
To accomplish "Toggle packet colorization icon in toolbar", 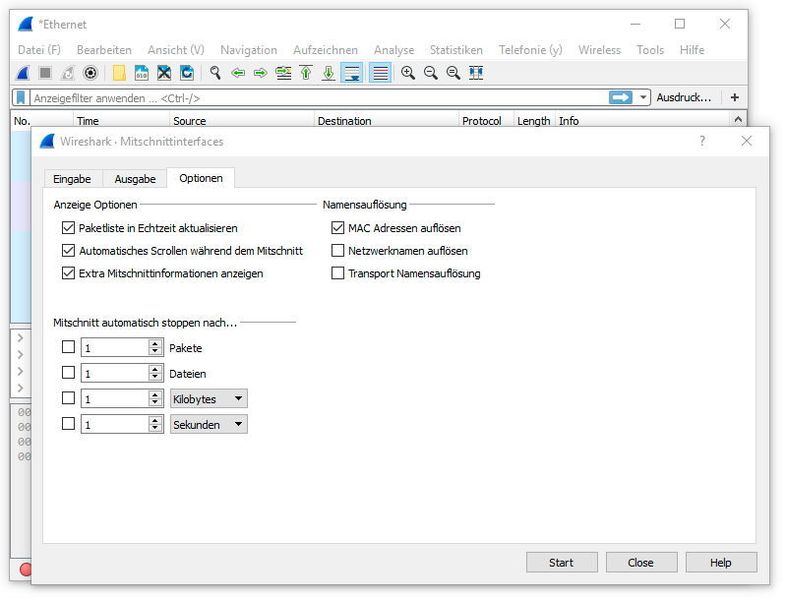I will click(x=380, y=73).
